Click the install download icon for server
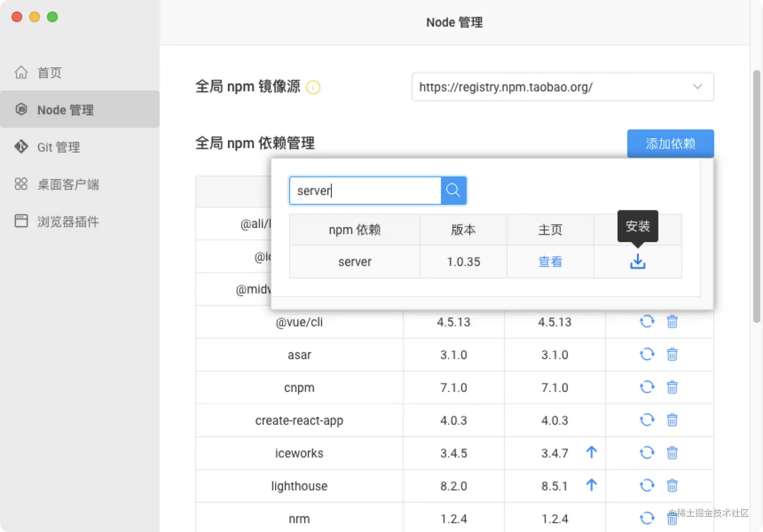Image resolution: width=763 pixels, height=532 pixels. point(638,261)
